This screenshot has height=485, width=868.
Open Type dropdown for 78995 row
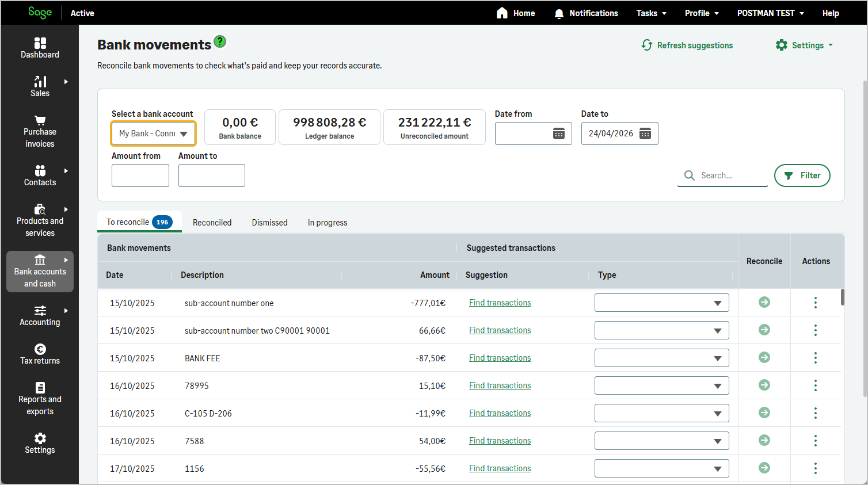662,385
